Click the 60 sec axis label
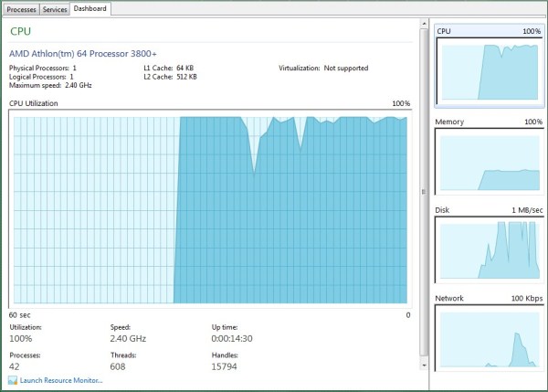548x392 pixels. pos(19,315)
